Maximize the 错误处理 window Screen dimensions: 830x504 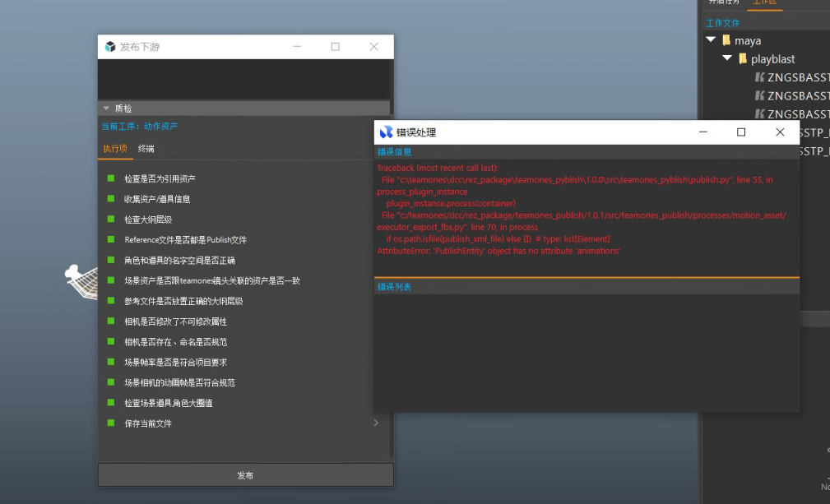tap(741, 132)
